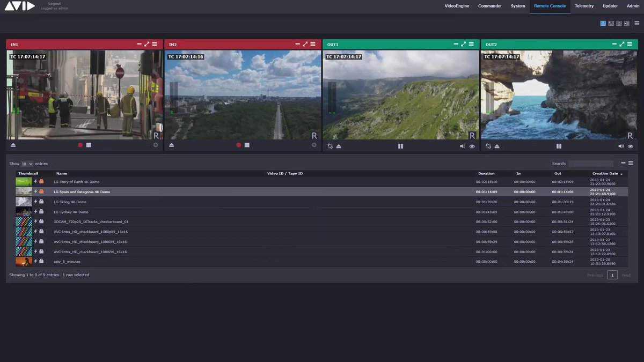Expand OUT2 panel to full size
Screen dimensions: 644x362
click(x=622, y=44)
